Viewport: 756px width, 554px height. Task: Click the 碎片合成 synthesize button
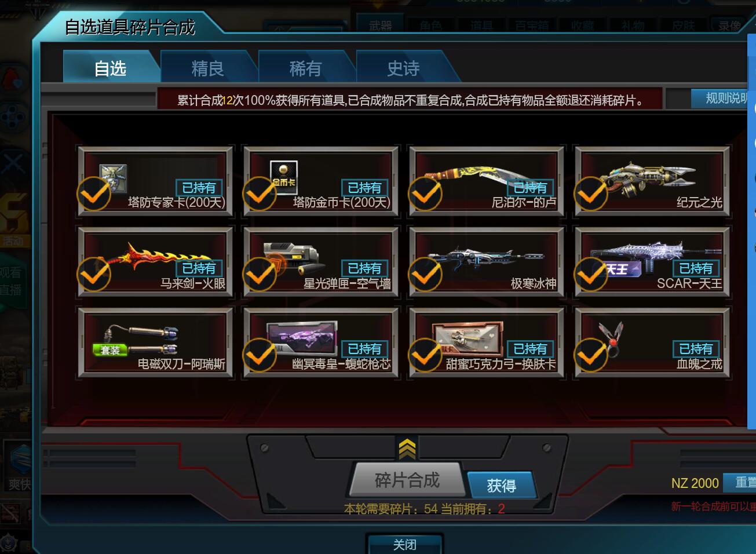point(407,480)
